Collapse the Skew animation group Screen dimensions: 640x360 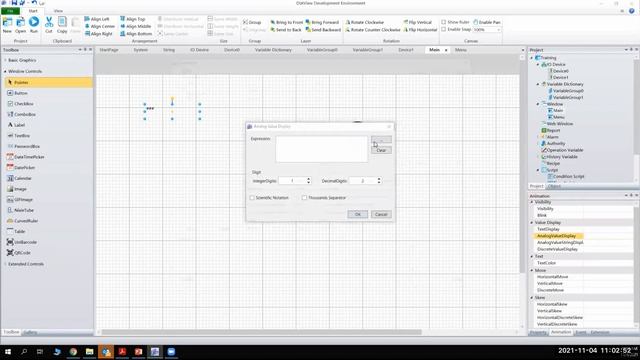[x=532, y=298]
